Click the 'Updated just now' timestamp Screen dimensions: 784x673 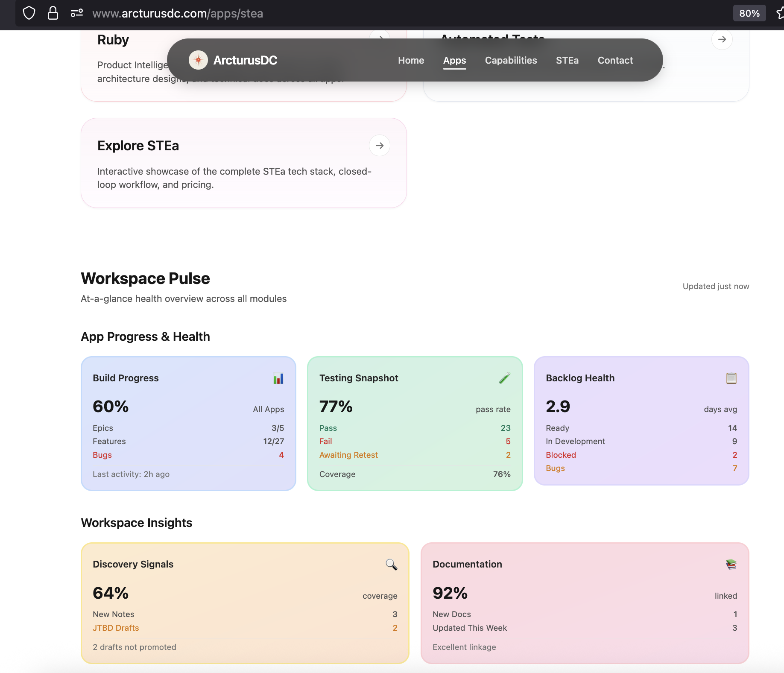click(x=716, y=286)
